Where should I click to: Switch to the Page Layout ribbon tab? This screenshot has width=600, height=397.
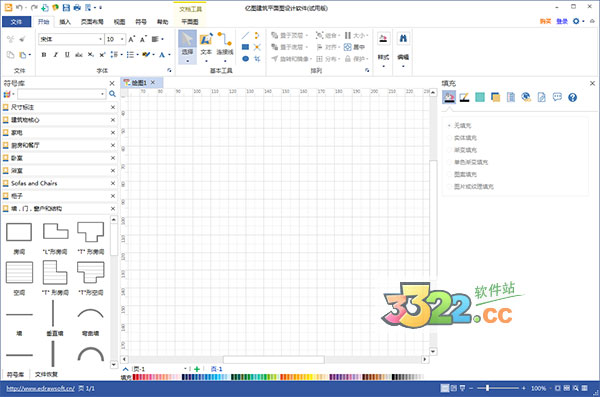92,22
